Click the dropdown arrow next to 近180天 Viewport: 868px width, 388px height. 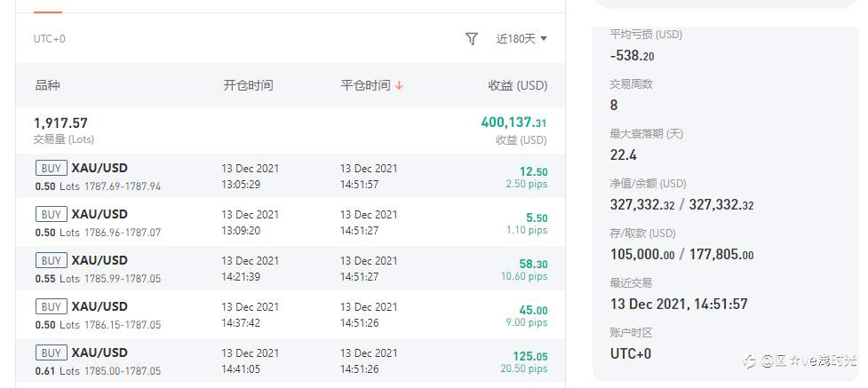(543, 39)
